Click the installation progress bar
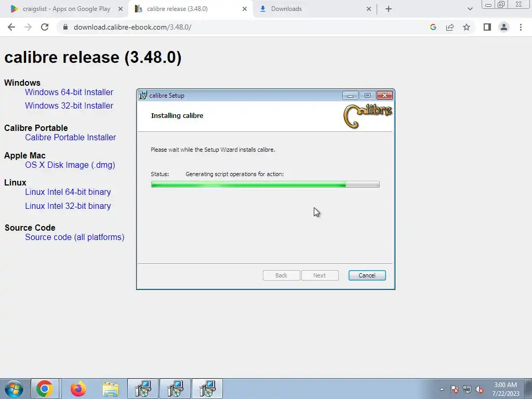 (265, 184)
